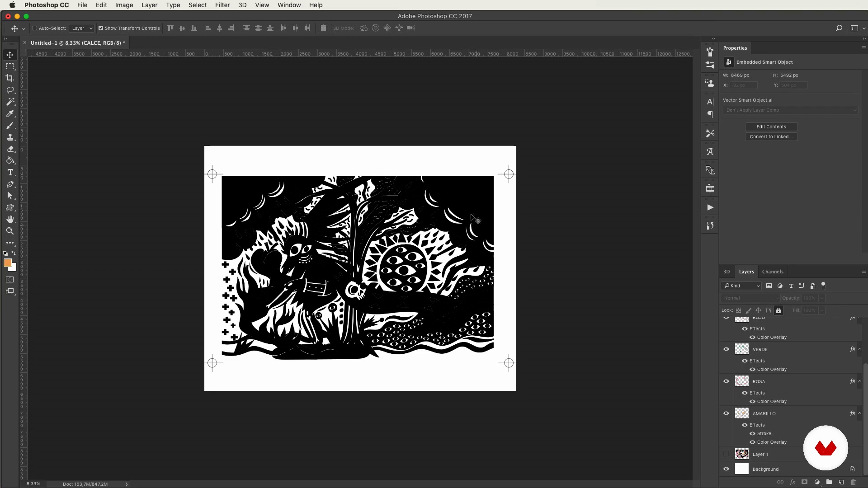Open the Window menu
Image resolution: width=868 pixels, height=488 pixels.
point(289,5)
